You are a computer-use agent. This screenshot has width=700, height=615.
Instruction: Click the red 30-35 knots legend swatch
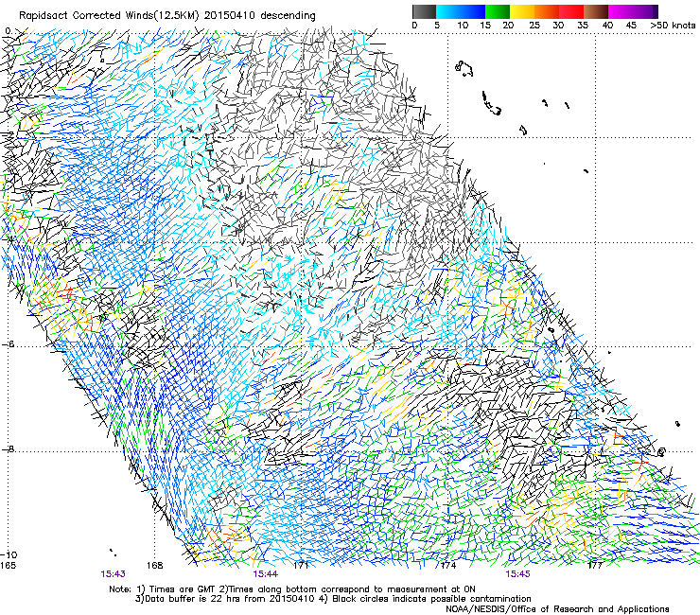[x=571, y=11]
